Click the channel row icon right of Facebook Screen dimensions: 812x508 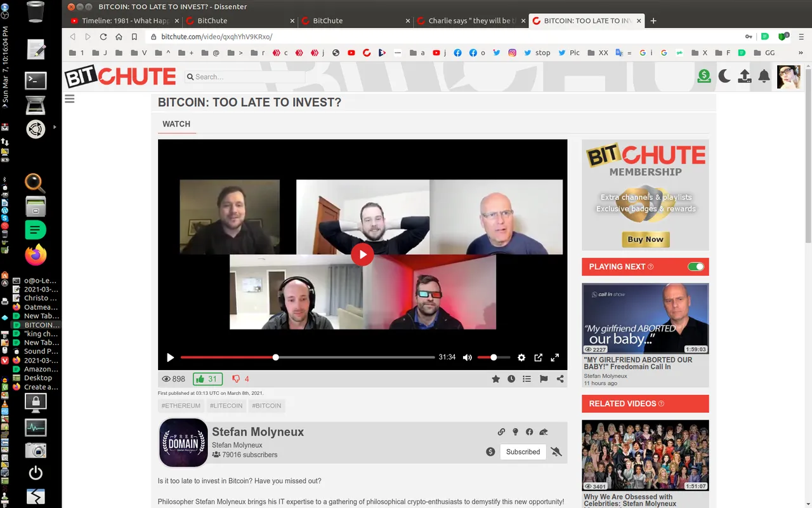(544, 432)
